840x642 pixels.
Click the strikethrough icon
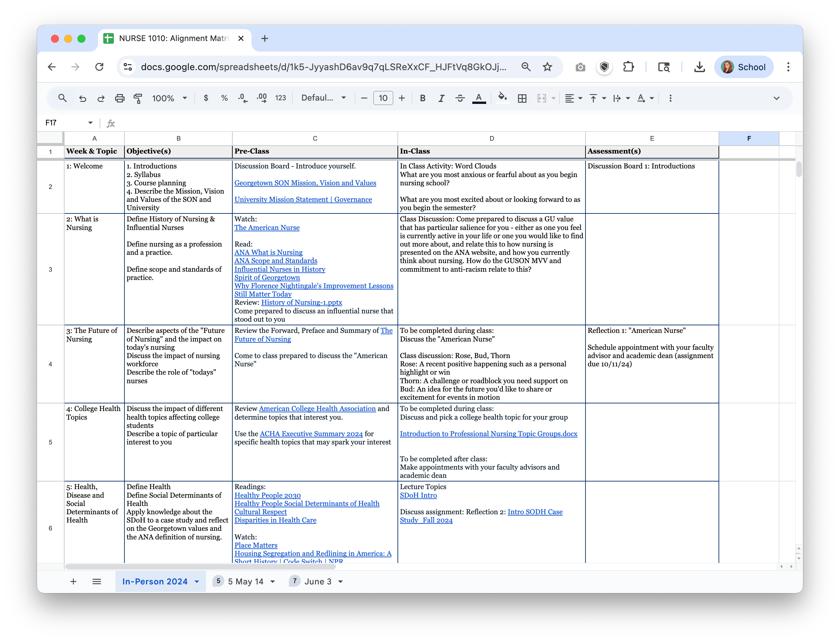[x=460, y=98]
